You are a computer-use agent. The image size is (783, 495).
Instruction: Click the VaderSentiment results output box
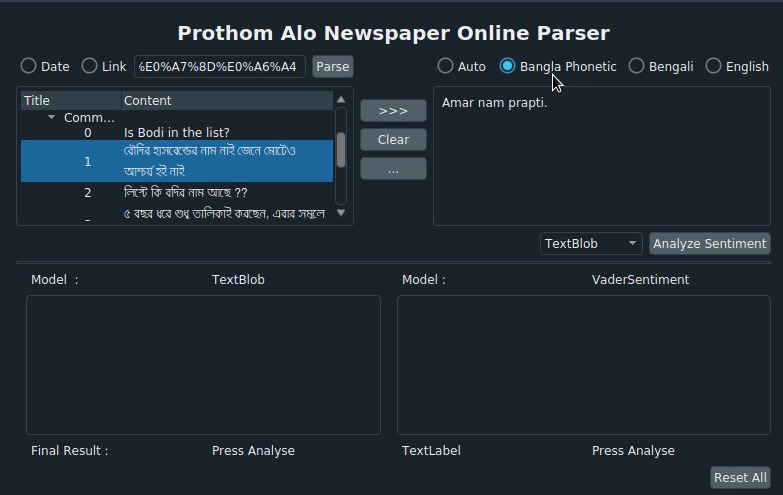tap(584, 365)
